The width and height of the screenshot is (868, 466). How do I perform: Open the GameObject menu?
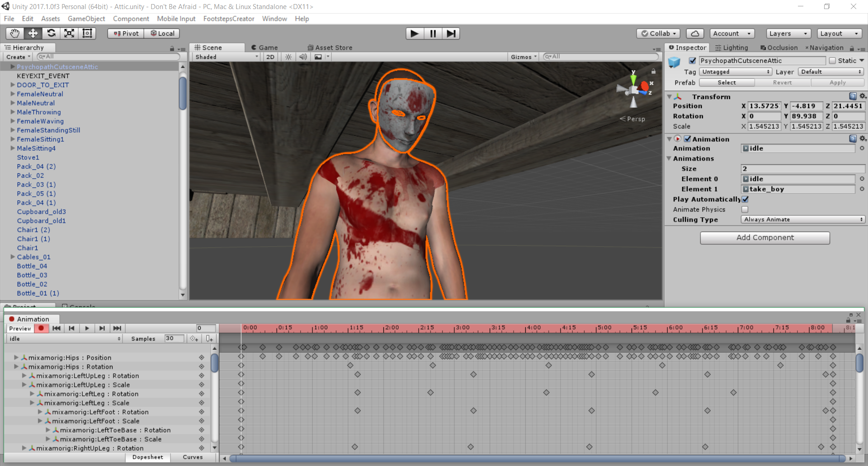86,19
